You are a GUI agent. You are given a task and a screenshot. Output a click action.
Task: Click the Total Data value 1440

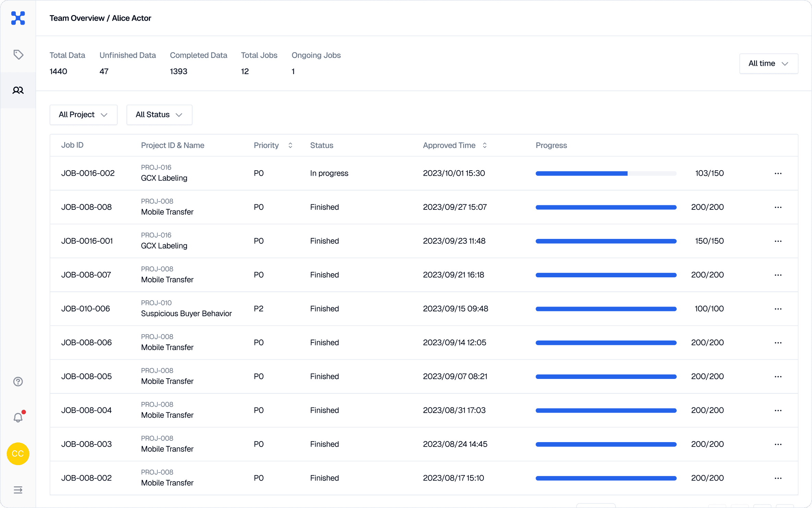58,71
